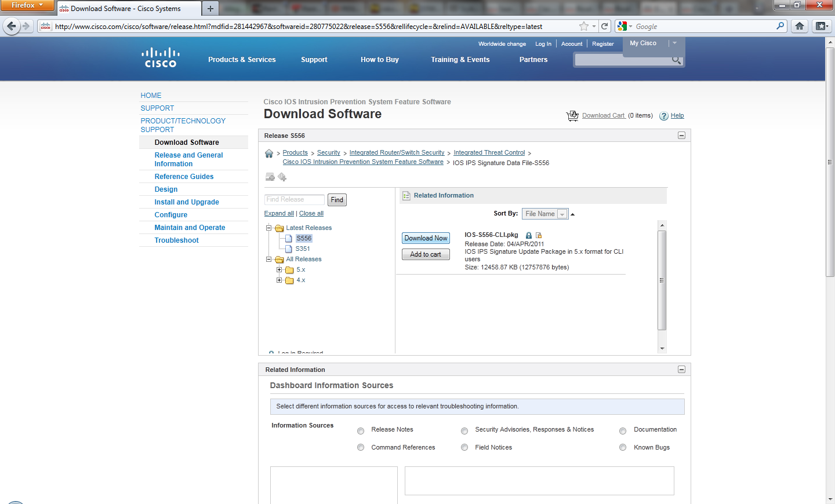
Task: Click the Download Now button
Action: pos(426,238)
